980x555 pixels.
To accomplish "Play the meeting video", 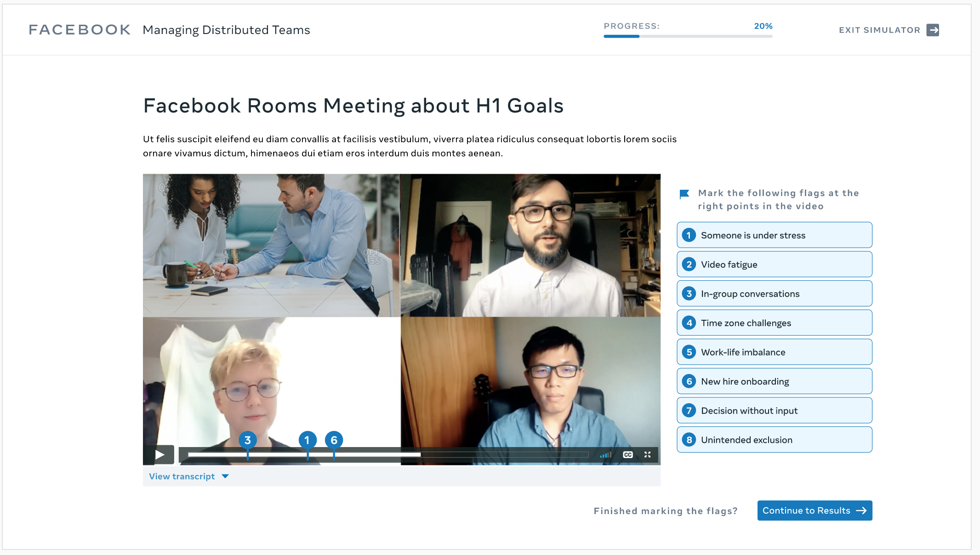I will (159, 454).
